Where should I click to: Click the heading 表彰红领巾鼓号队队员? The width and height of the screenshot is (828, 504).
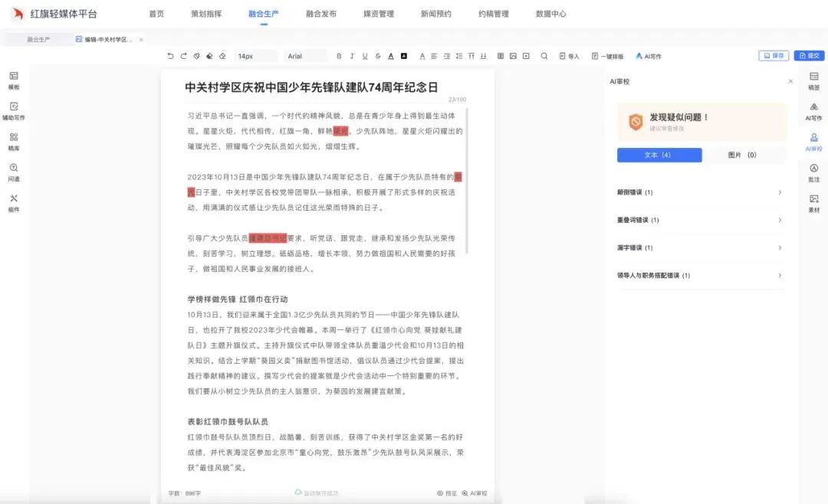(x=228, y=422)
